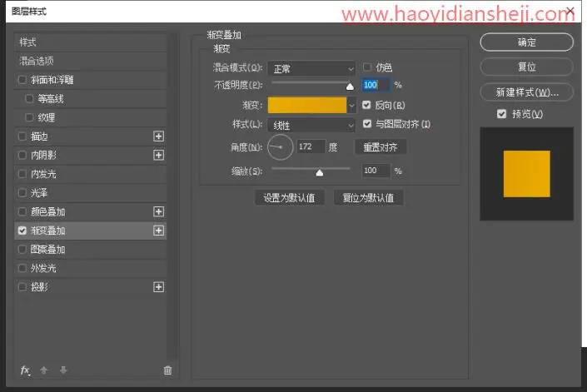Click 设置为默认值 button
This screenshot has height=392, width=587.
coord(289,198)
